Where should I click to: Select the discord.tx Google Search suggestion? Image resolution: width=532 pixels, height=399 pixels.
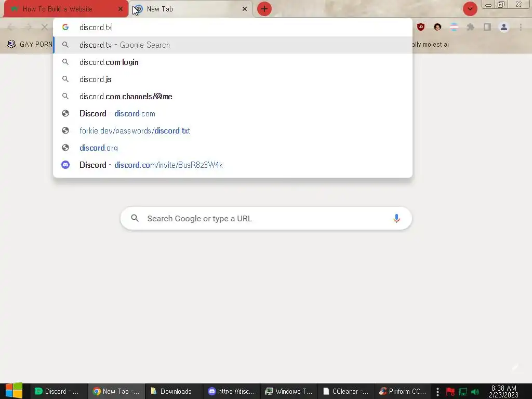(233, 45)
